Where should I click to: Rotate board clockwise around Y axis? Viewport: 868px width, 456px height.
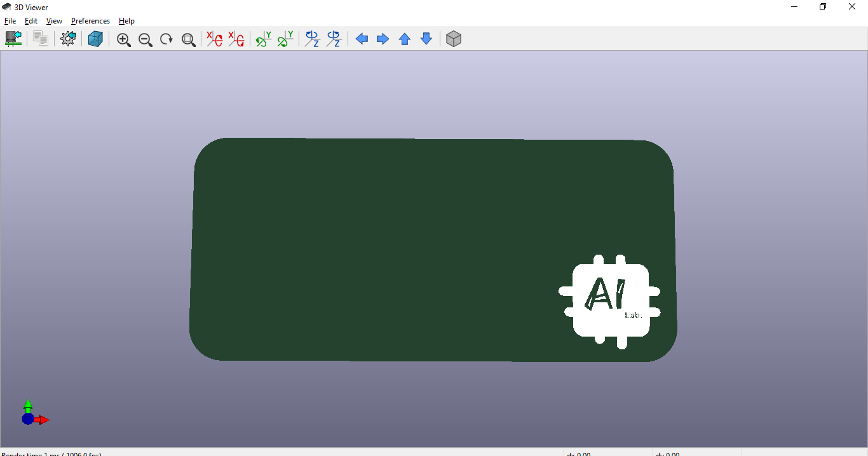262,39
